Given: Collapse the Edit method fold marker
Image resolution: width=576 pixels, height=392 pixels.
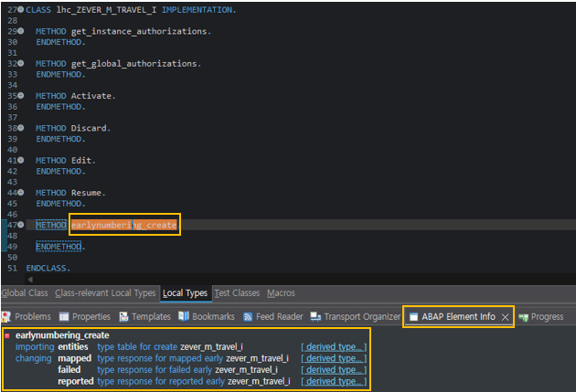Looking at the screenshot, I should pyautogui.click(x=21, y=161).
